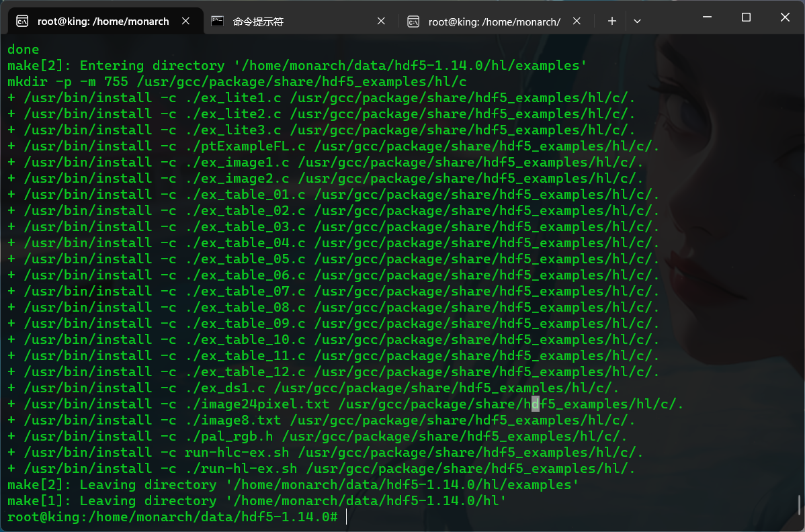Minimize the terminal window
The height and width of the screenshot is (532, 805).
[707, 17]
